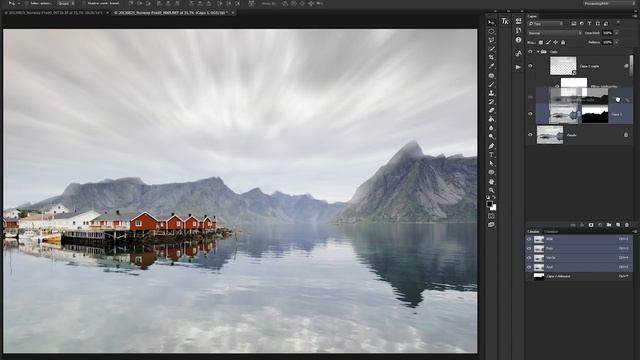Viewport: 640px width, 360px height.
Task: Toggle visibility of the layer group
Action: 530,52
